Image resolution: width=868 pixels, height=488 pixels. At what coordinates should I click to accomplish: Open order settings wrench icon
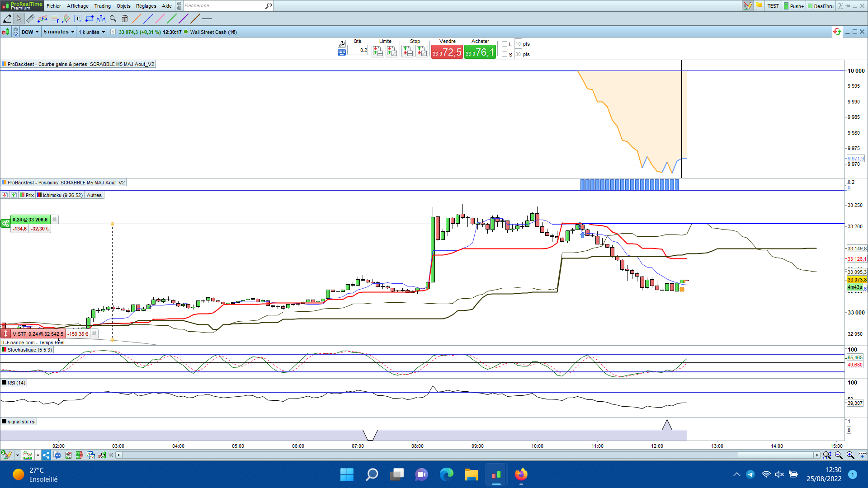[x=342, y=43]
